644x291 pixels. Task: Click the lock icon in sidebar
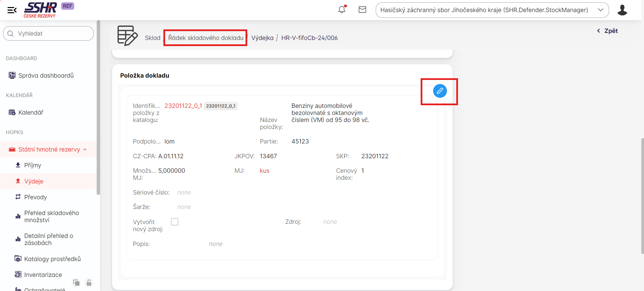point(89,283)
